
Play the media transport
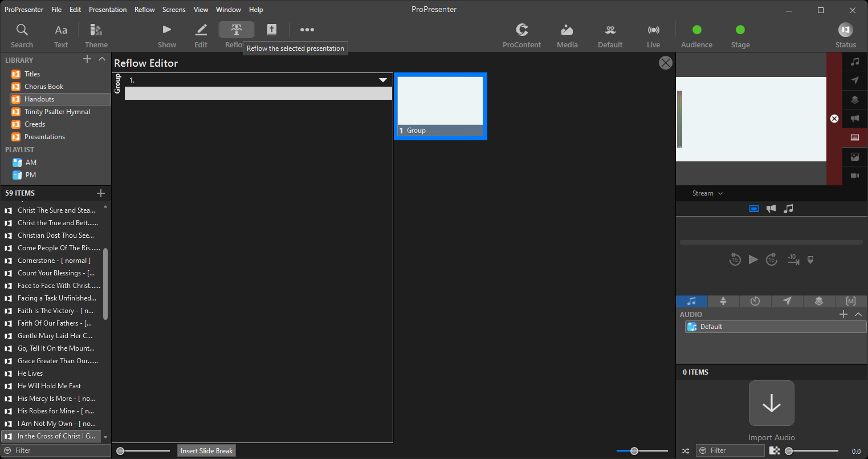click(x=753, y=259)
